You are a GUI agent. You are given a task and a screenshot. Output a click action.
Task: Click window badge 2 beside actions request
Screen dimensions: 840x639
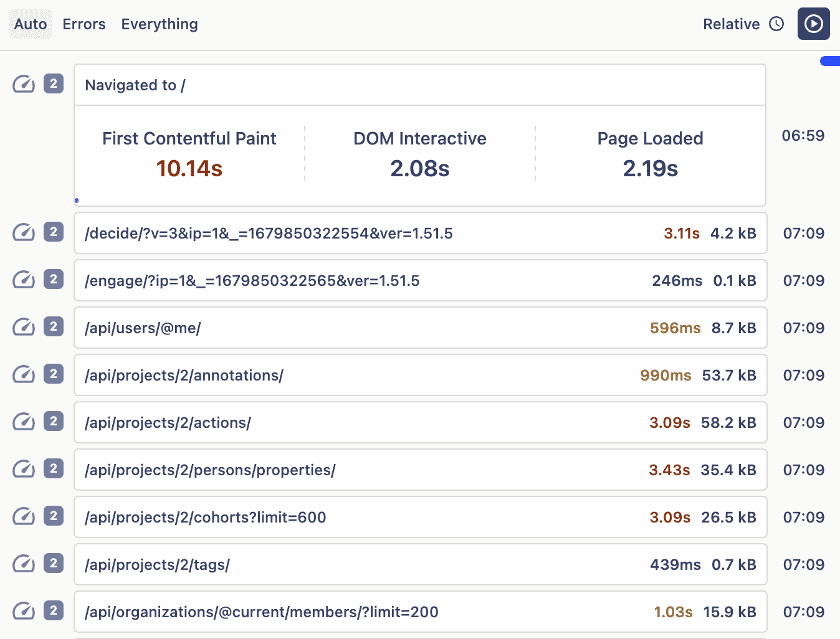(54, 422)
